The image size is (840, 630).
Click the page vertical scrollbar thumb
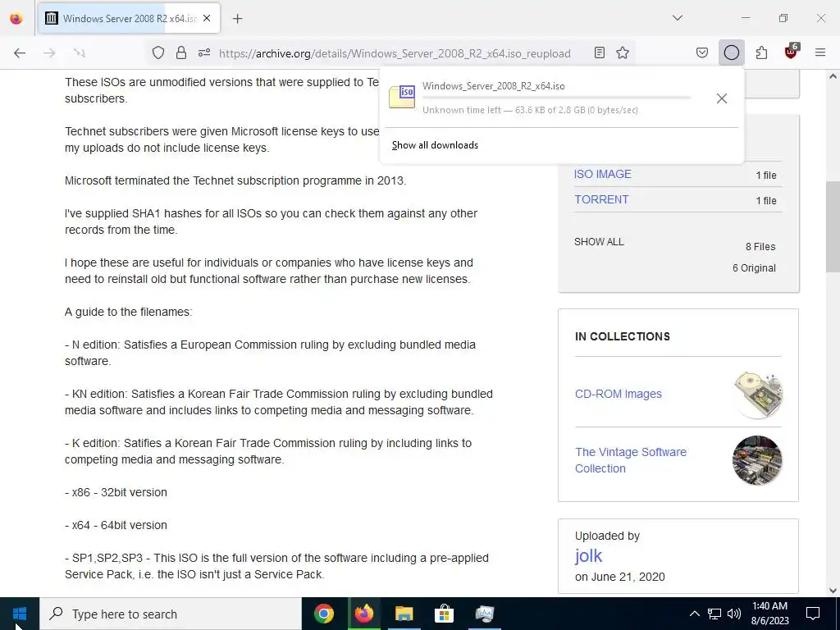(833, 228)
